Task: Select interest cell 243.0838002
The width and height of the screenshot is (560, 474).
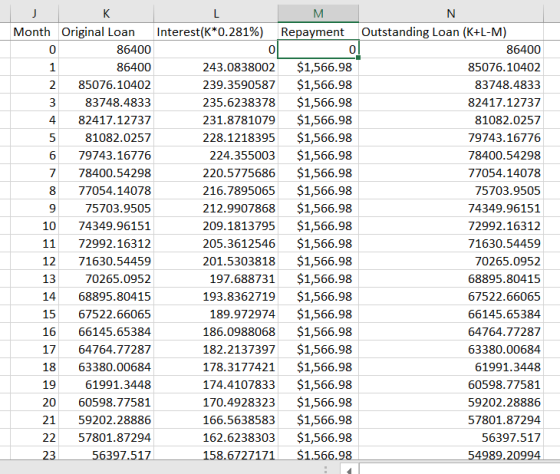Action: click(x=216, y=67)
